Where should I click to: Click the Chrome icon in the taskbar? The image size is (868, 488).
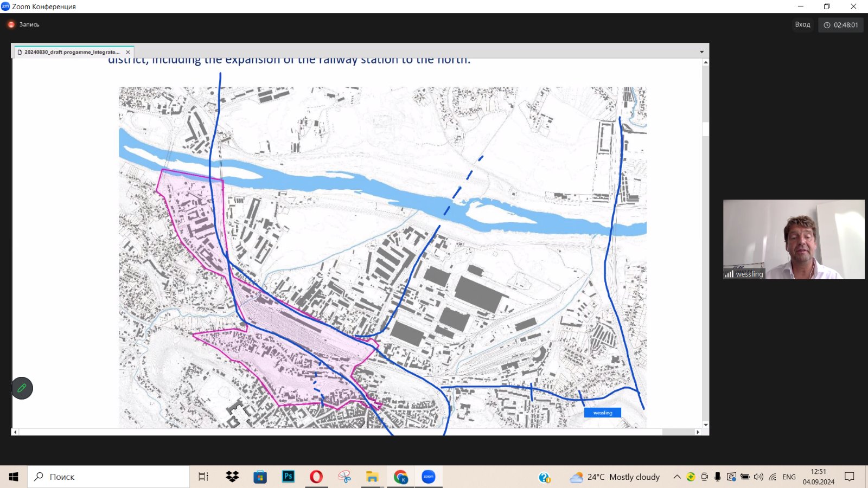[400, 477]
